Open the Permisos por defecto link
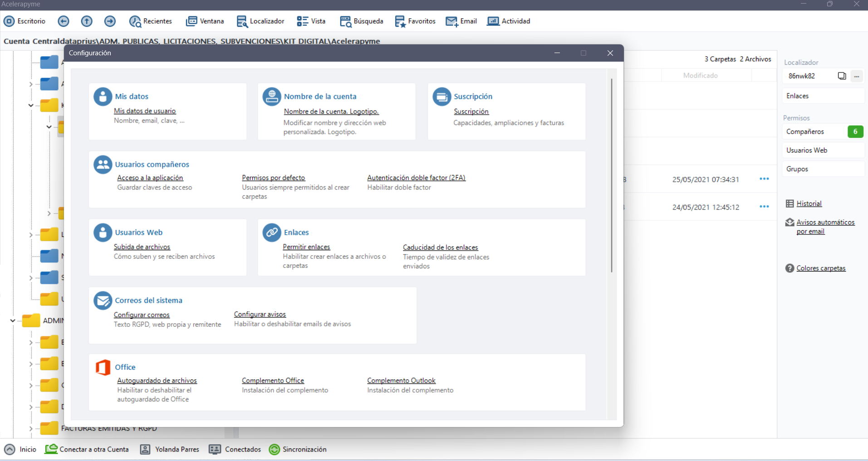Screen dimensions: 868x461 click(x=274, y=178)
